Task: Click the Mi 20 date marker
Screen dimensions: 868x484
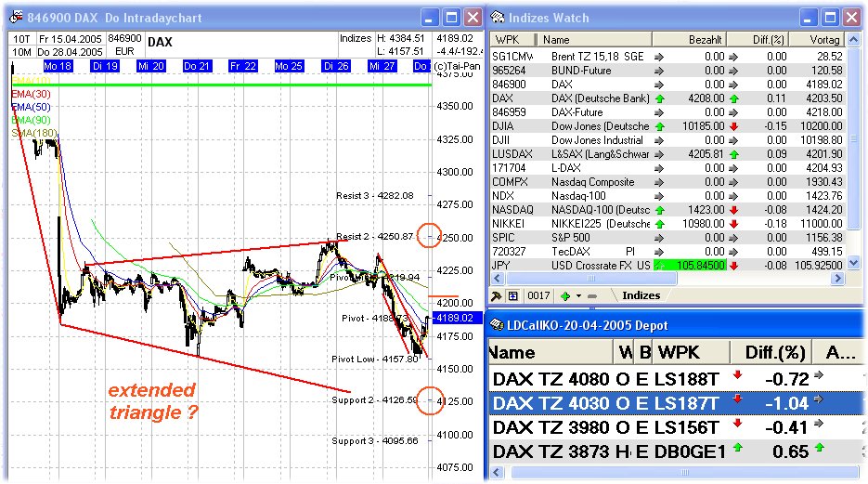Action: tap(150, 66)
